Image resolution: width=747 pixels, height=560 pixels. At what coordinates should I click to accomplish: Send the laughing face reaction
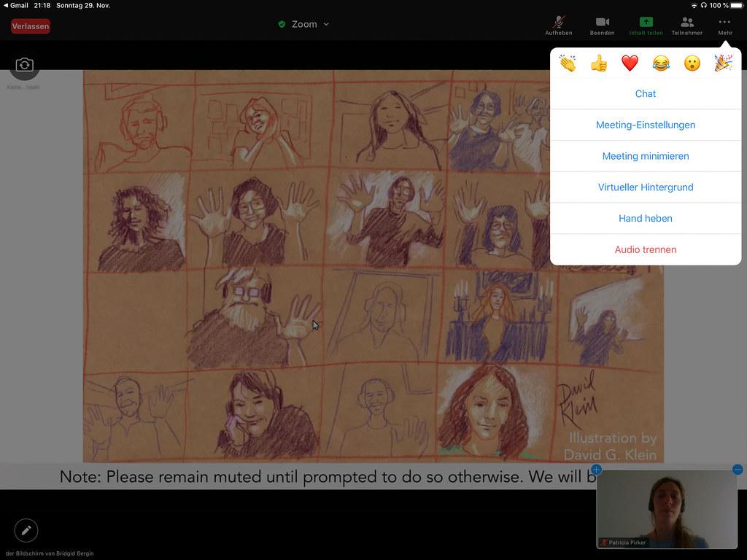click(661, 63)
